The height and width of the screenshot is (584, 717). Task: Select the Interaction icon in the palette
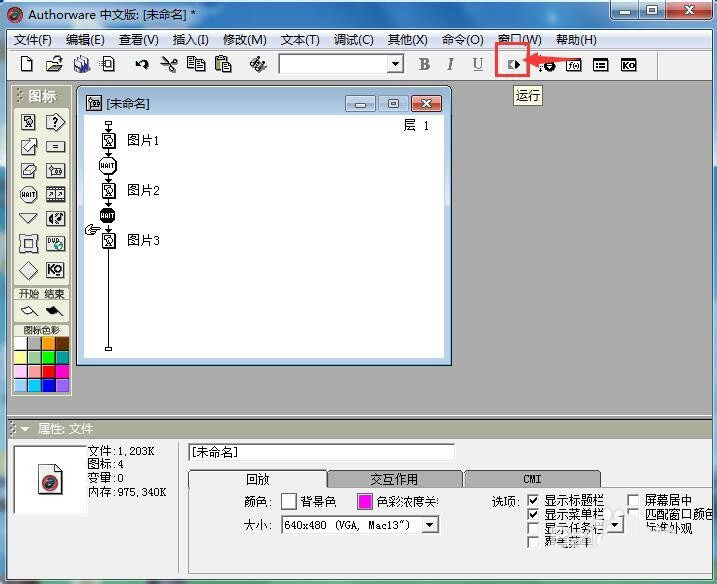55,122
